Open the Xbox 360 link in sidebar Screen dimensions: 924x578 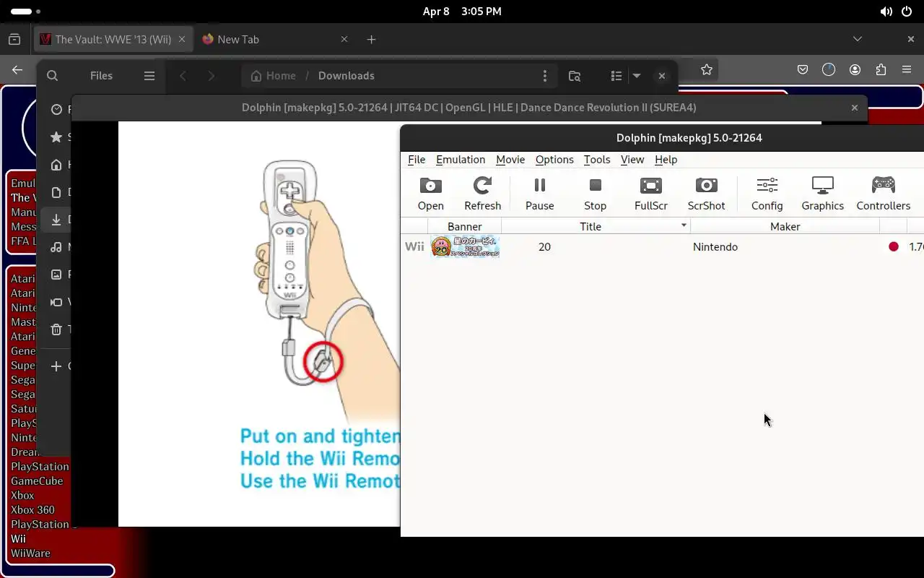click(x=32, y=510)
